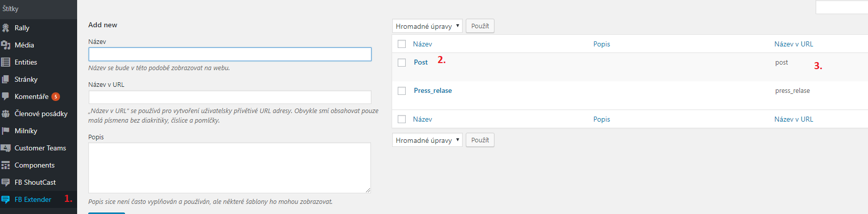Viewport: 868px width, 214px height.
Task: Open FB Extender menu item
Action: click(x=33, y=200)
